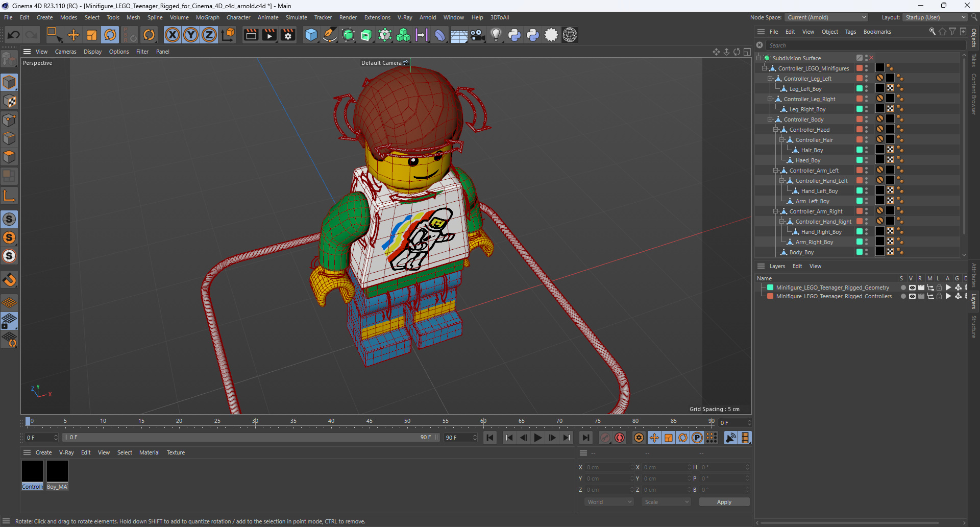The height and width of the screenshot is (527, 980).
Task: Collapse Controller_Body hierarchy
Action: [x=770, y=119]
